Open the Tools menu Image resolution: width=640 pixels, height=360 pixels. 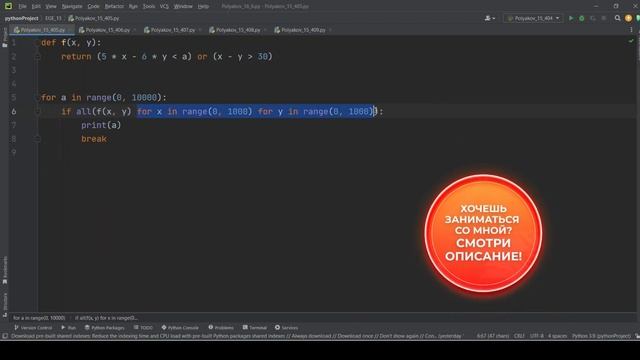[x=149, y=6]
